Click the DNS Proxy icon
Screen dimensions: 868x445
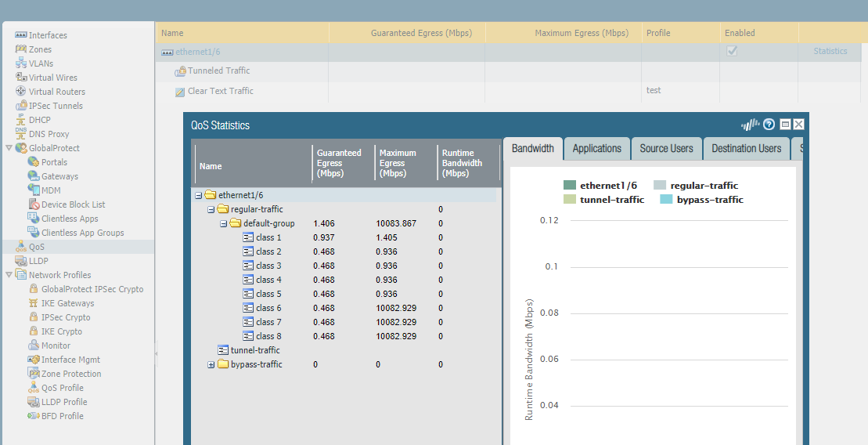coord(21,134)
